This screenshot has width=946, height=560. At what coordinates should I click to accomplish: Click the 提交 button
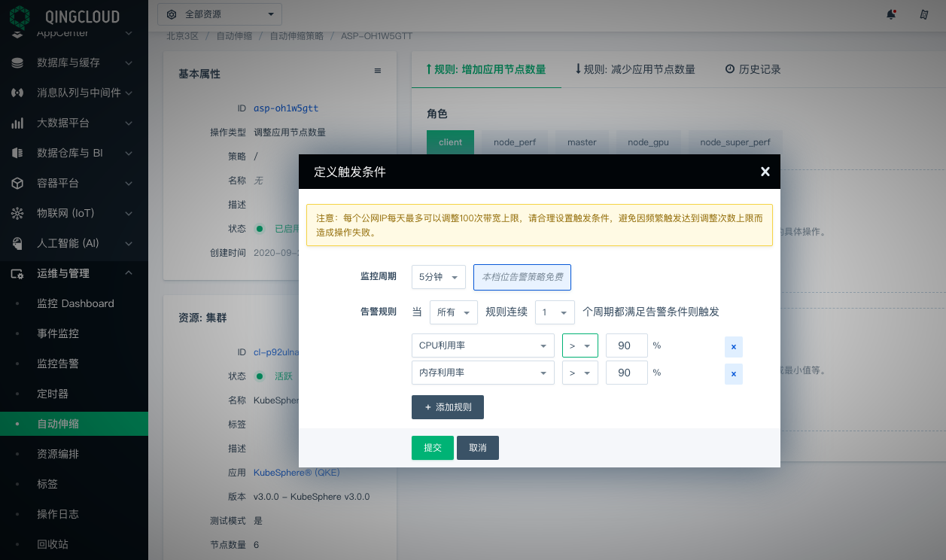(x=432, y=448)
